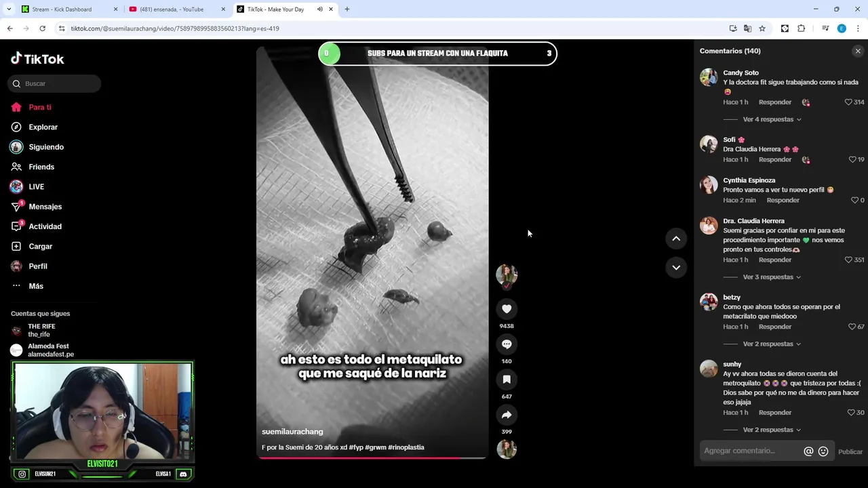Image resolution: width=868 pixels, height=488 pixels.
Task: Reply to betzy's comment
Action: [x=775, y=327]
